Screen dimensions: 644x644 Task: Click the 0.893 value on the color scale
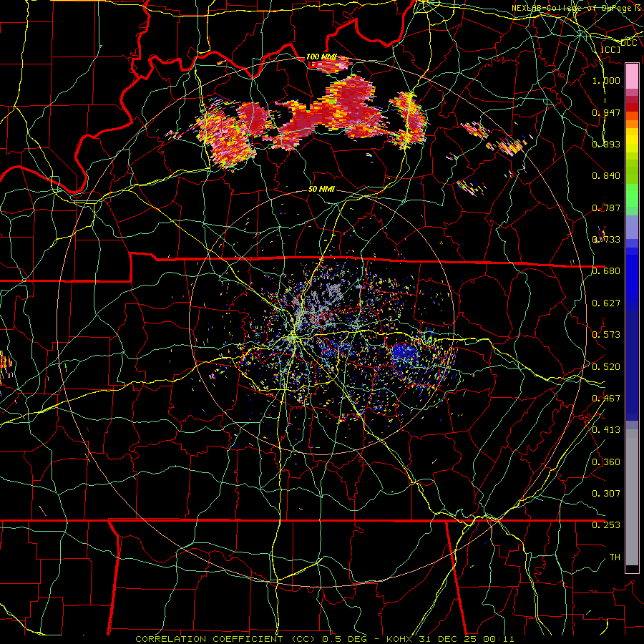(x=606, y=144)
